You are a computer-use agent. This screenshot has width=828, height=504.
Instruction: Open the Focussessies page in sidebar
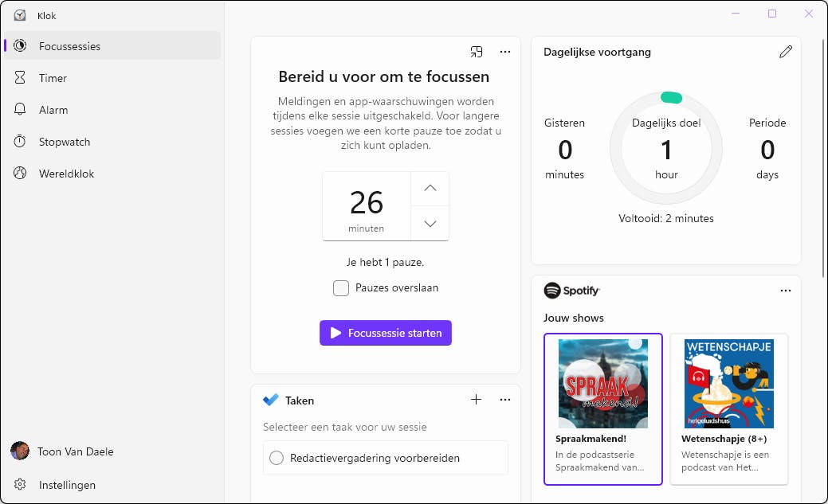(112, 46)
